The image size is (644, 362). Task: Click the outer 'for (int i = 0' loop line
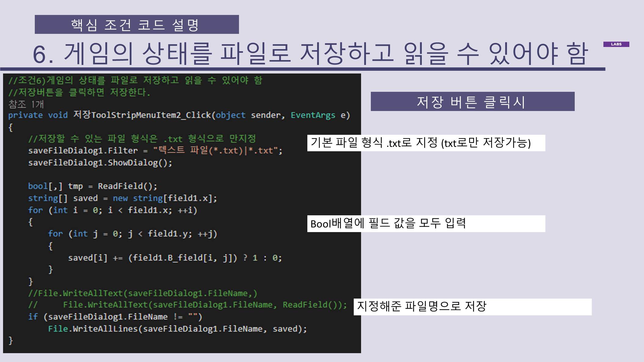click(x=112, y=210)
